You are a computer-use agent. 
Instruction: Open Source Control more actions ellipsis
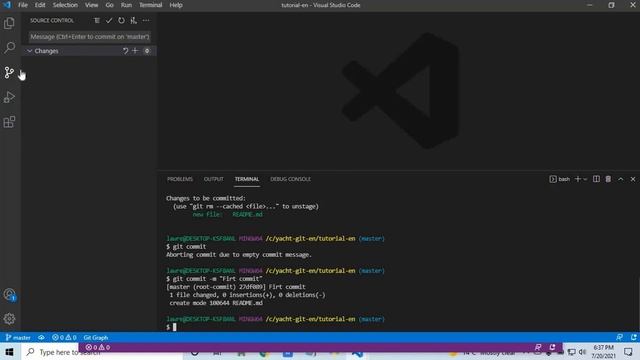click(146, 20)
